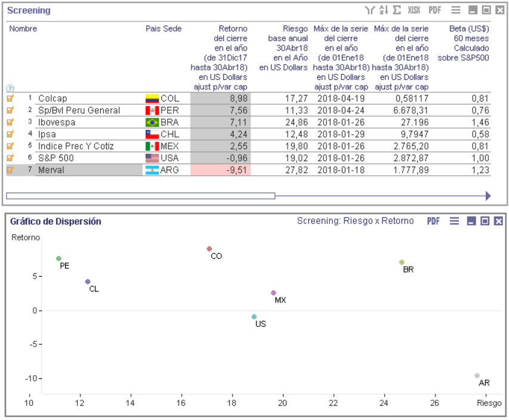
Task: Click the BR data point in scatter chart
Action: (402, 262)
